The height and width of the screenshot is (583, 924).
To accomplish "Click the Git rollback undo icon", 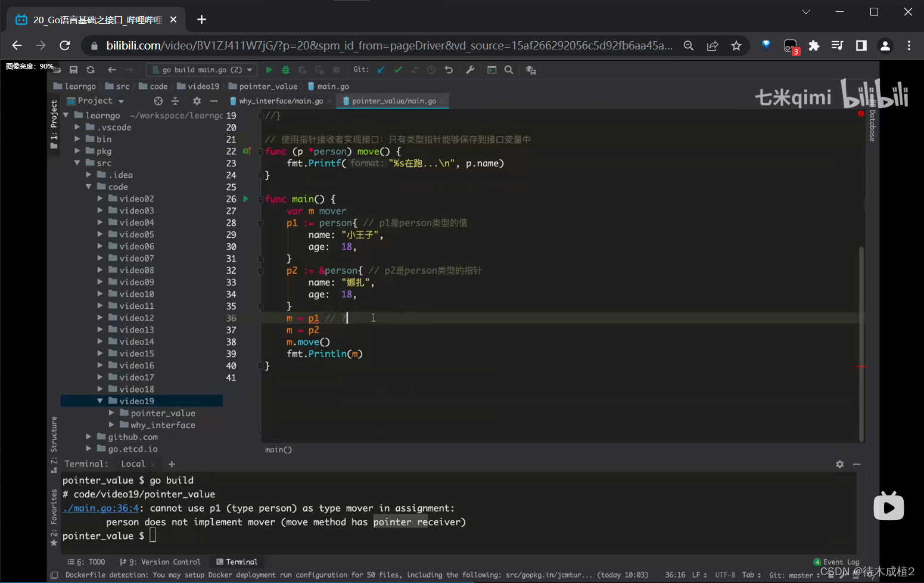I will click(449, 70).
